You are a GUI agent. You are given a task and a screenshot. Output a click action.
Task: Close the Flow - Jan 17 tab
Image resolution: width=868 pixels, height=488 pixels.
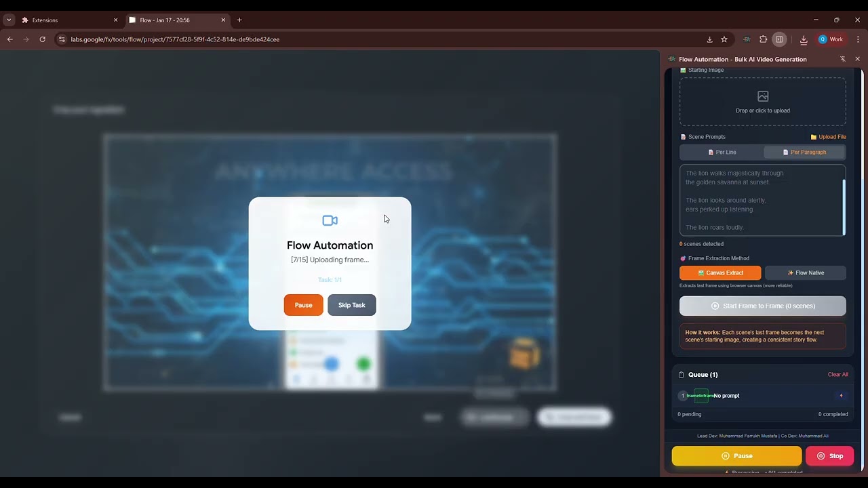(x=223, y=20)
